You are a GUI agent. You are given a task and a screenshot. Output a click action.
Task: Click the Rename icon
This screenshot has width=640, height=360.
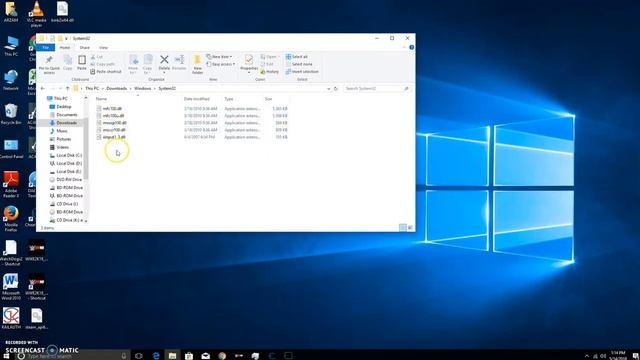[x=179, y=60]
